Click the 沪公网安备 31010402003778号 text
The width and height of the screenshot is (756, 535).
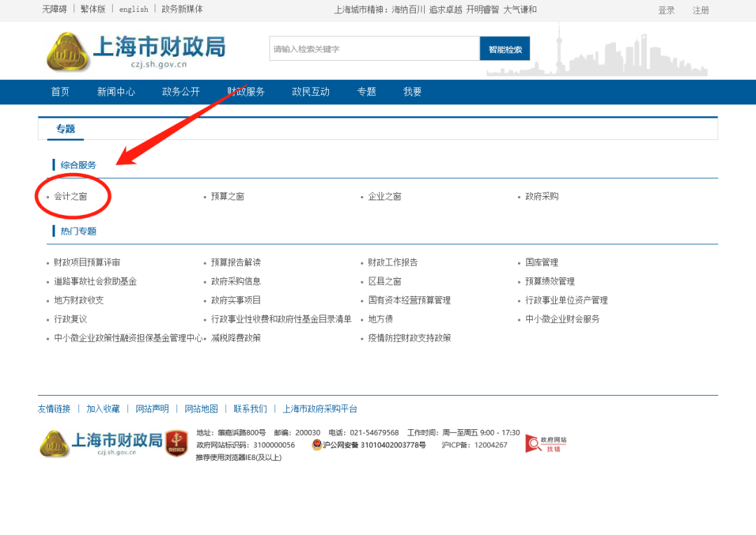pos(374,445)
